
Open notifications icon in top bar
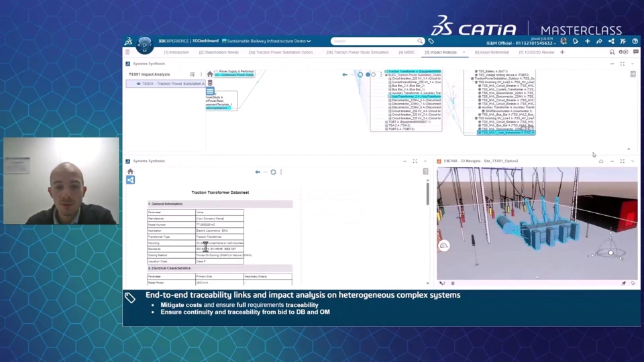(576, 41)
